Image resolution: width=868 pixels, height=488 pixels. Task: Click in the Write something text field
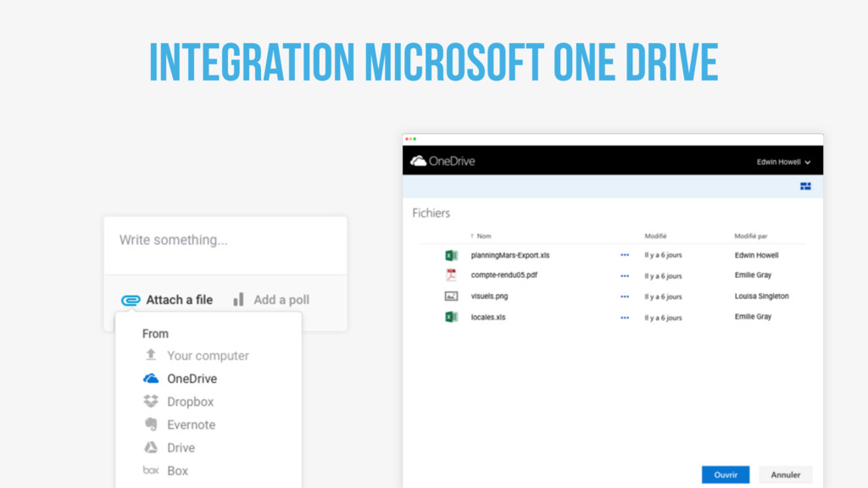(225, 245)
